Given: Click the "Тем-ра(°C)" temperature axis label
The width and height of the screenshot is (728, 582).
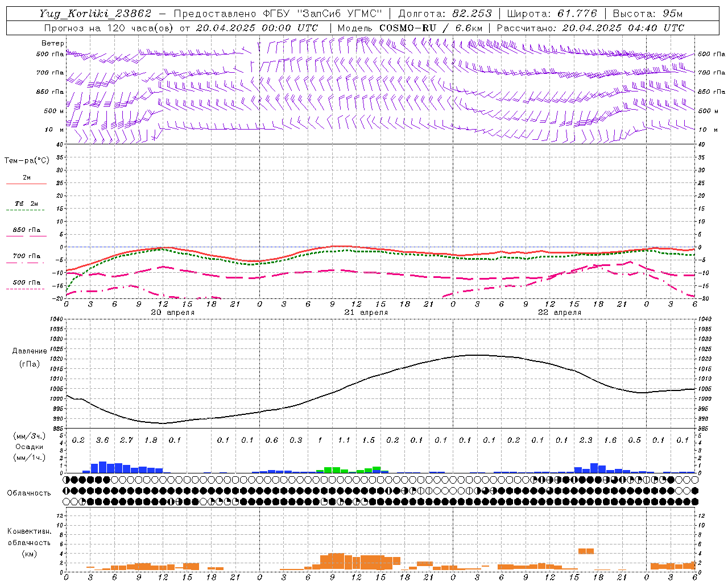Looking at the screenshot, I should [x=27, y=161].
